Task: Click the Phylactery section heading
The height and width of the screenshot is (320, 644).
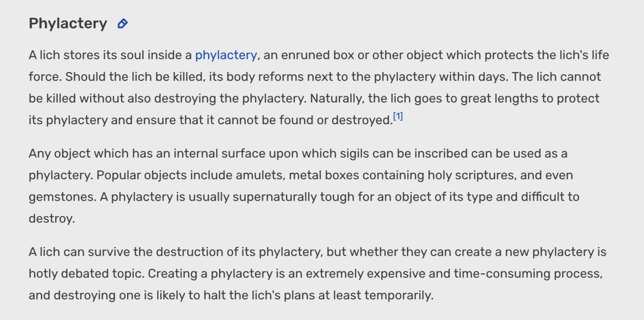Action: (x=68, y=23)
